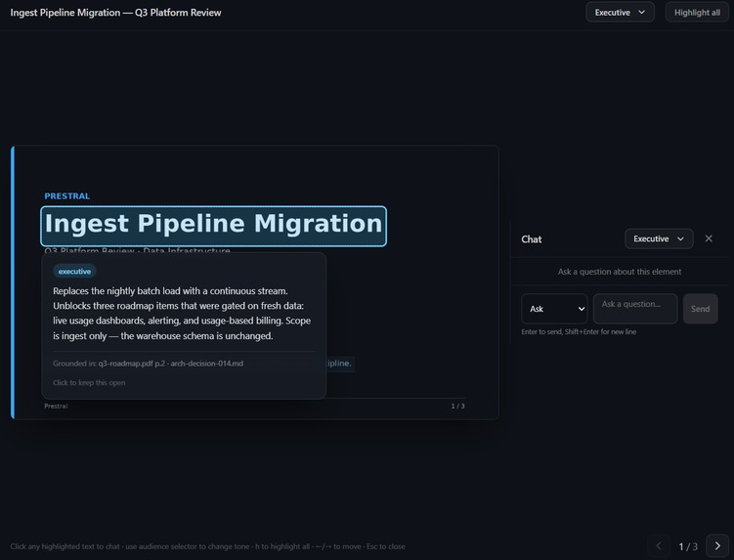Viewport: 734px width, 560px height.
Task: Click the PRESTRAL label above the title
Action: click(x=66, y=196)
